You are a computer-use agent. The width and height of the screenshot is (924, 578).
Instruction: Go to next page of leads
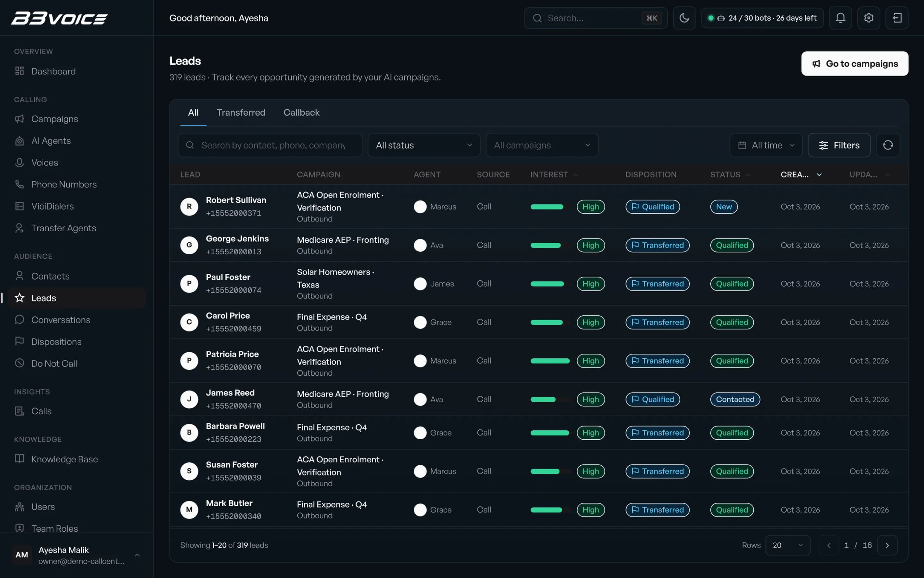887,545
